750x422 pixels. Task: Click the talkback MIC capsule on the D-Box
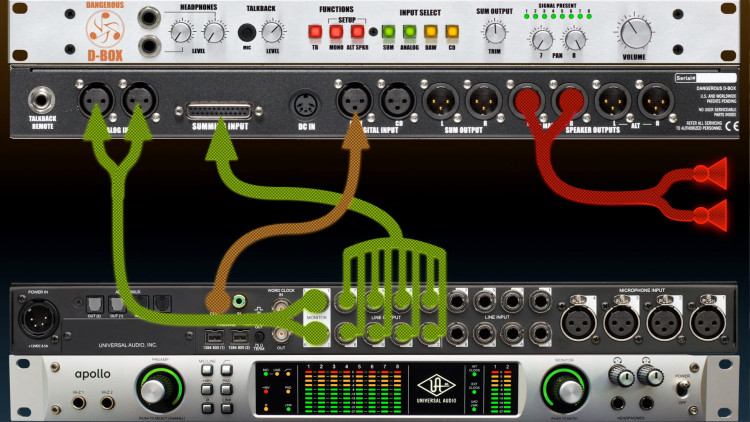point(247,33)
